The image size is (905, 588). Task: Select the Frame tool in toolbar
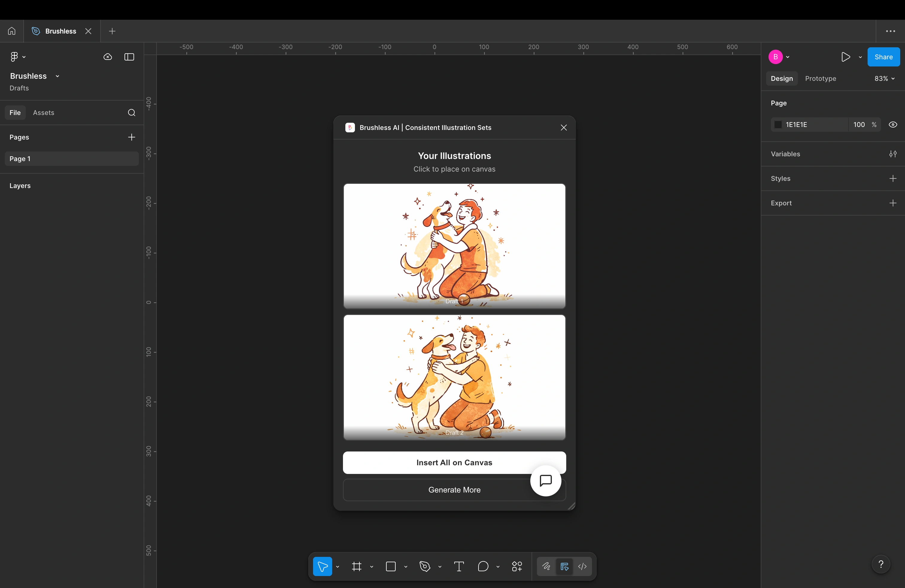(356, 566)
